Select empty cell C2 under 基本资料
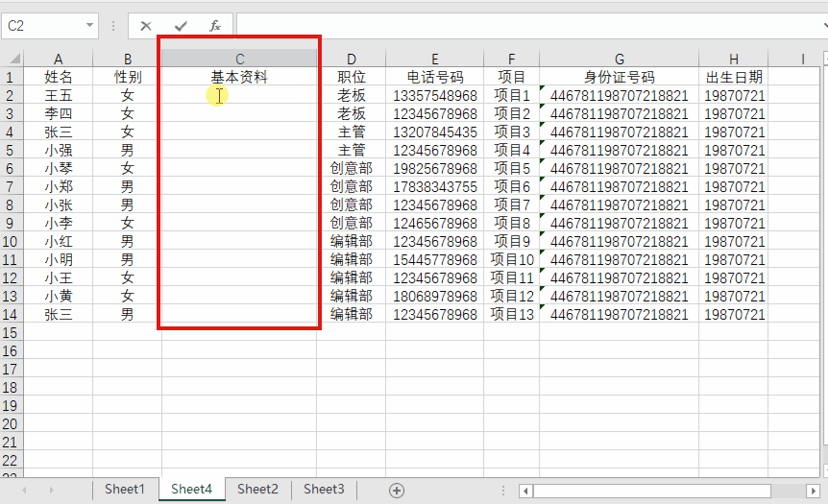This screenshot has width=828, height=504. coord(239,96)
